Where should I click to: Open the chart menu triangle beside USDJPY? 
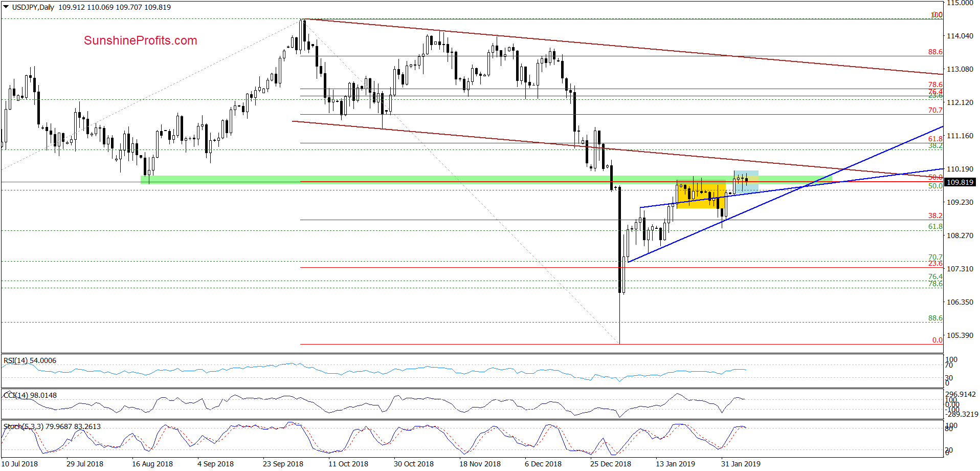point(6,7)
